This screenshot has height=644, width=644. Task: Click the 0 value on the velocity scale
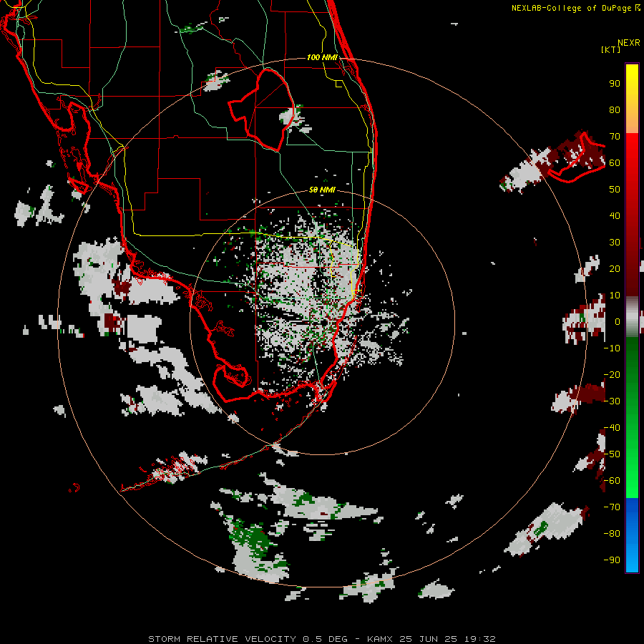[618, 321]
